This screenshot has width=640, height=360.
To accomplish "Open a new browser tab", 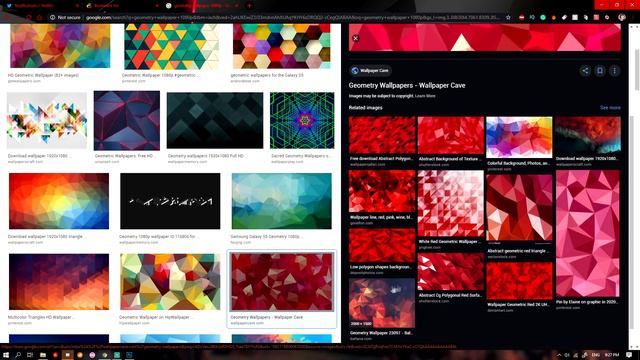I will point(249,6).
